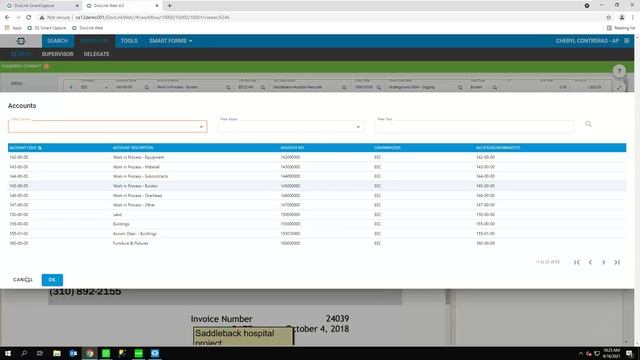This screenshot has width=640, height=360.
Task: Go to first page of accounts
Action: click(577, 262)
